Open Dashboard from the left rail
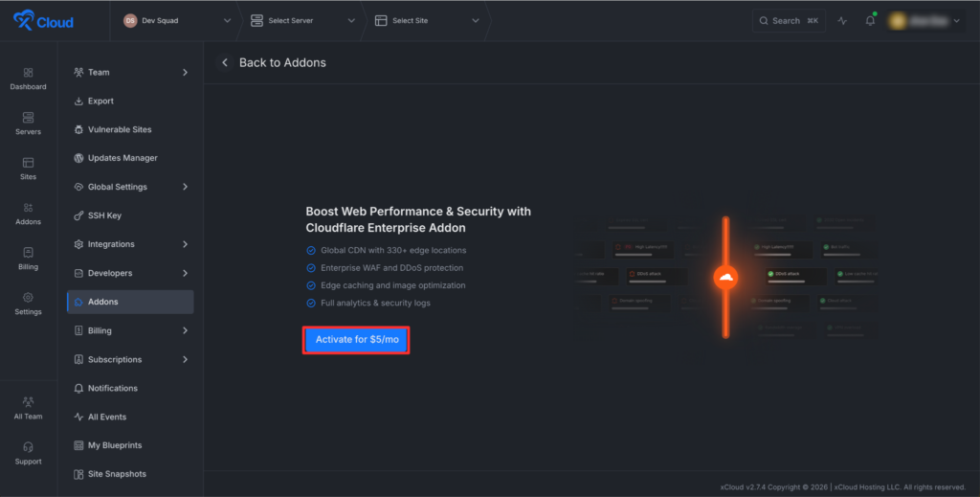This screenshot has width=980, height=497. coord(28,79)
